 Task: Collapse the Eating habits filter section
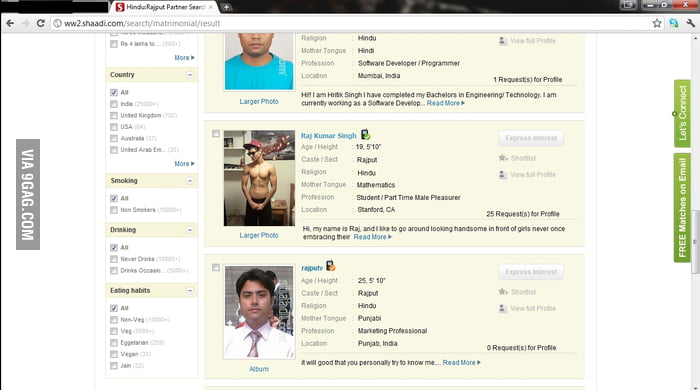190,290
